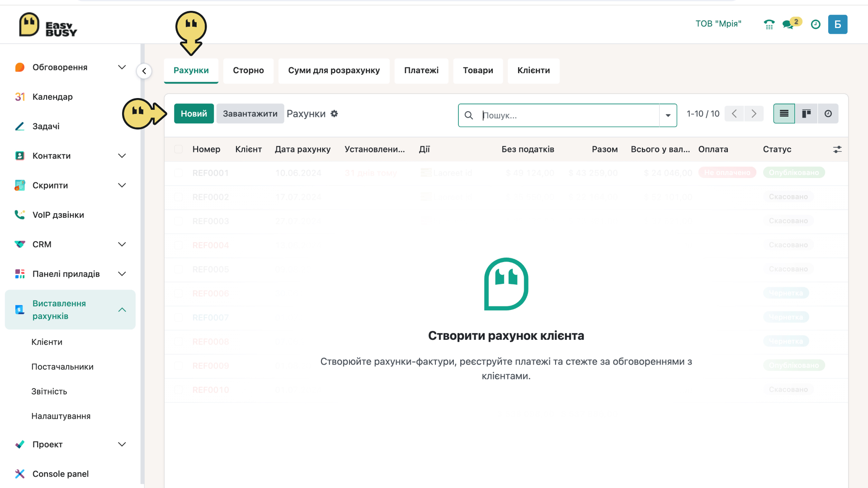868x488 pixels.
Task: Open the Рахунки settings gear
Action: (334, 114)
